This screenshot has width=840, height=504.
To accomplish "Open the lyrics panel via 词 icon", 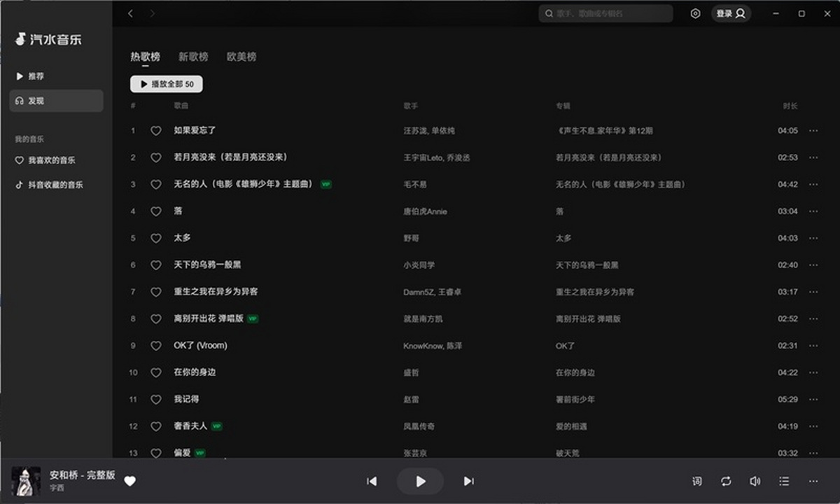I will click(x=696, y=481).
